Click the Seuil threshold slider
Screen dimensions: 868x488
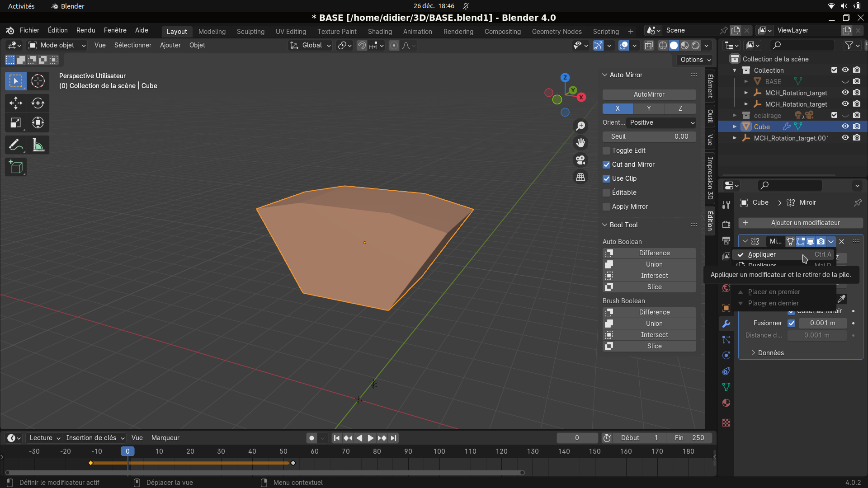(649, 136)
